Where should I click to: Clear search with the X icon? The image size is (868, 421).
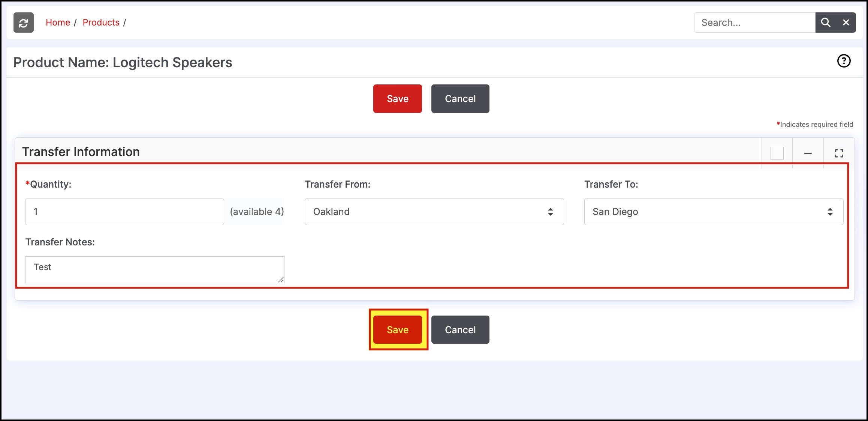point(846,23)
